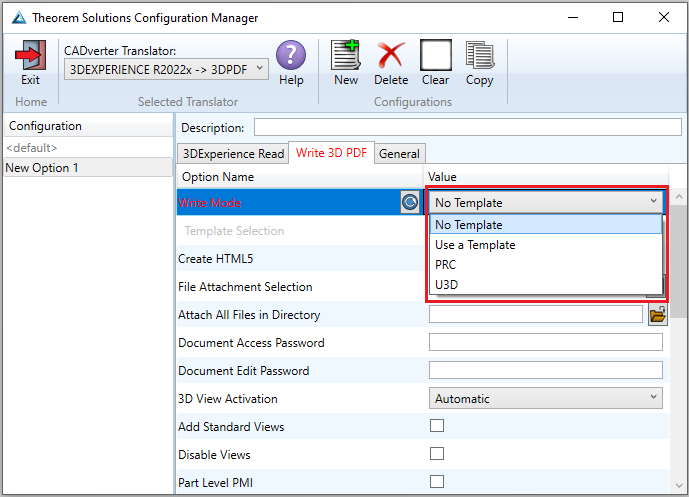Enable Add Standard Views checkbox

[x=437, y=426]
